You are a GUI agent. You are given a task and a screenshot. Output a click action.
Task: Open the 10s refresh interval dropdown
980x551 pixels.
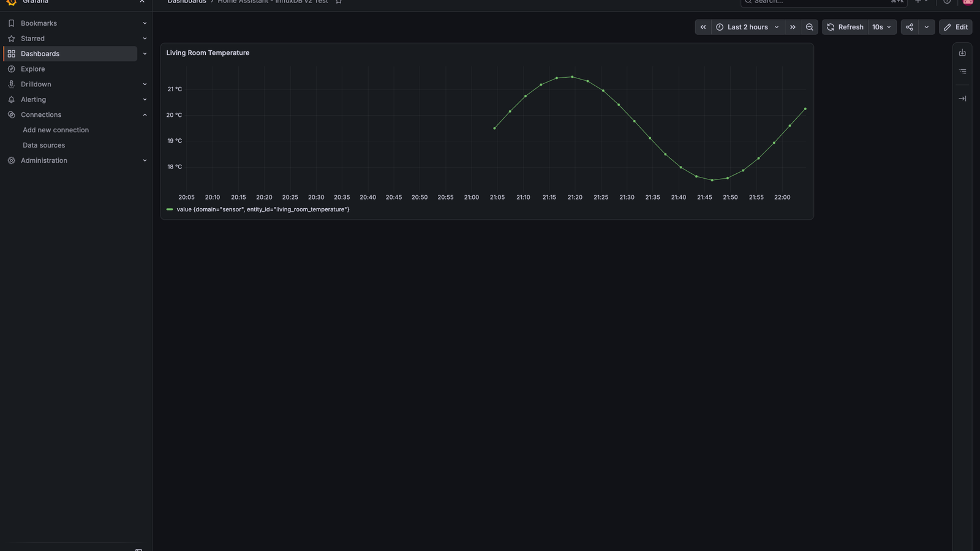(x=882, y=27)
